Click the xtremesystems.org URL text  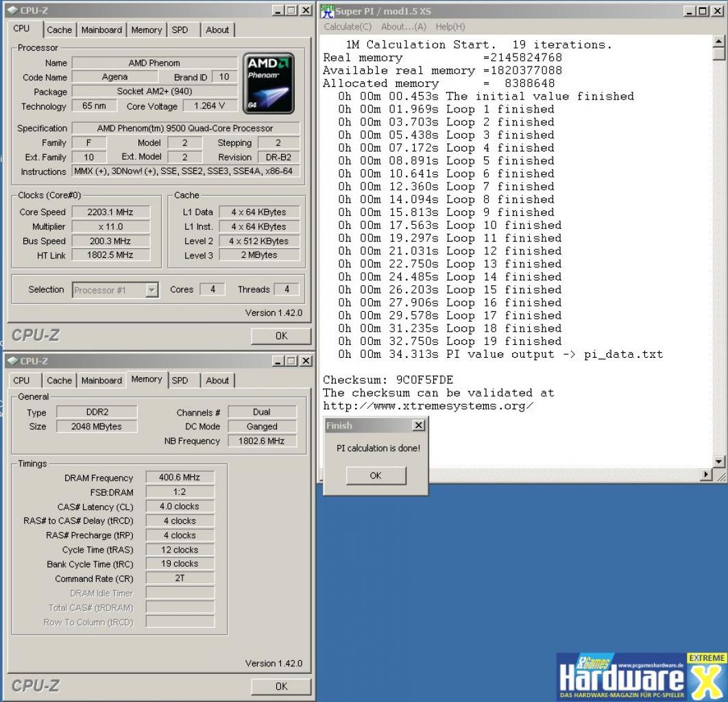pos(428,406)
